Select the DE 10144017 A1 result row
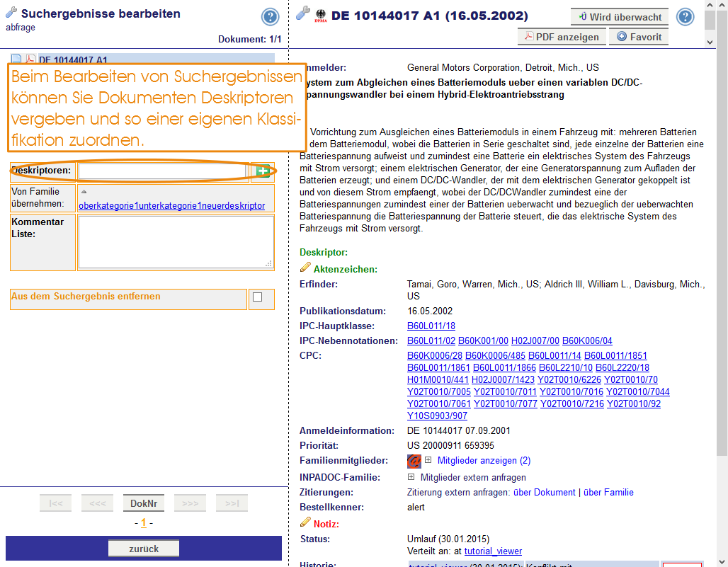Viewport: 728px width, 567px height. pos(142,59)
